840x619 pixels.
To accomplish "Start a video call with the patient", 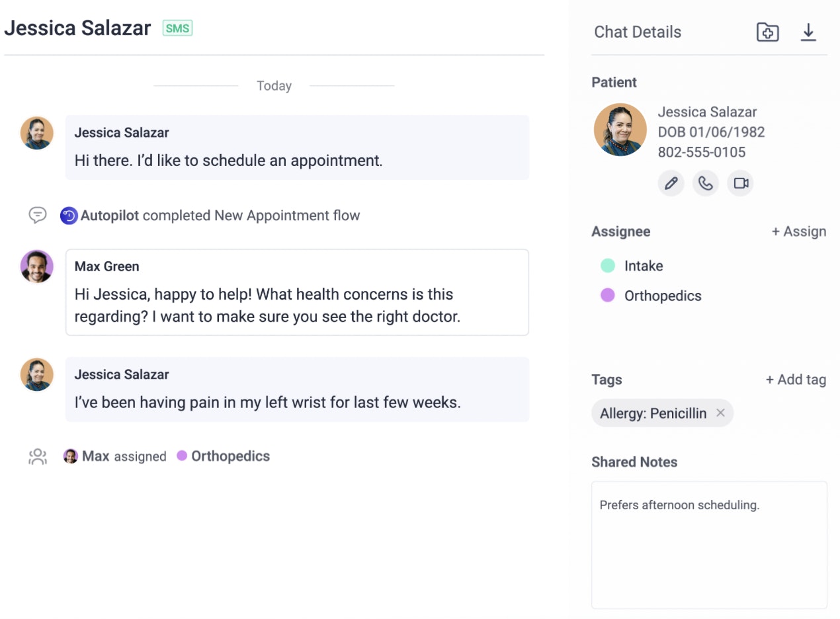I will click(x=741, y=183).
